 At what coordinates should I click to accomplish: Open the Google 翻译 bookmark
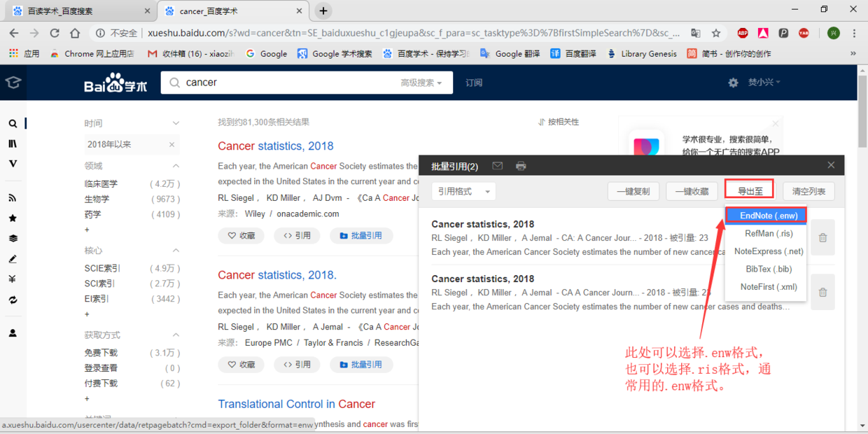[x=510, y=53]
